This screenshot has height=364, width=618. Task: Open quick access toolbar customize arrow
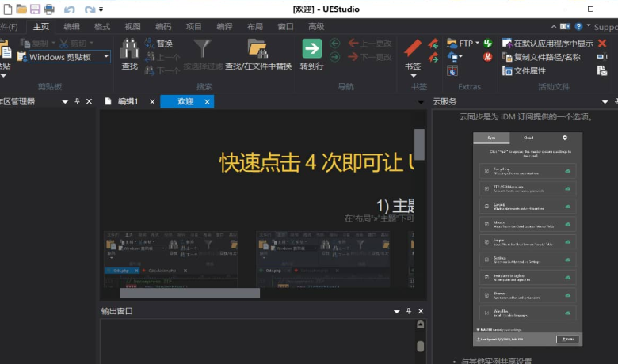click(101, 9)
